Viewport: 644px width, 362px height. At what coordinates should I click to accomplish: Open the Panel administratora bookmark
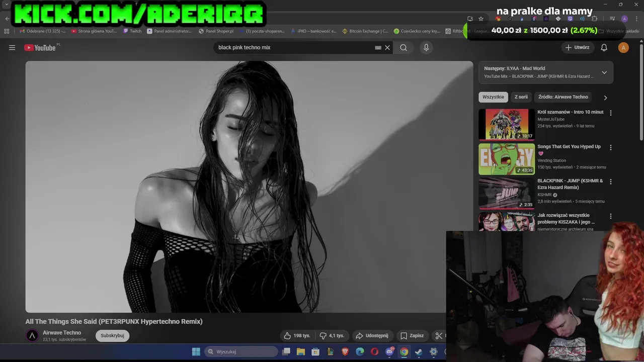pyautogui.click(x=170, y=31)
